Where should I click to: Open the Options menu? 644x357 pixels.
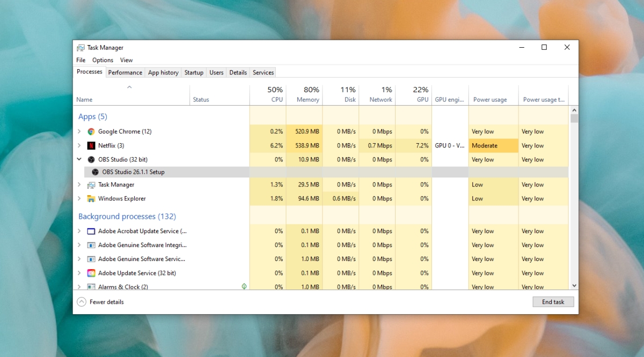(x=102, y=60)
